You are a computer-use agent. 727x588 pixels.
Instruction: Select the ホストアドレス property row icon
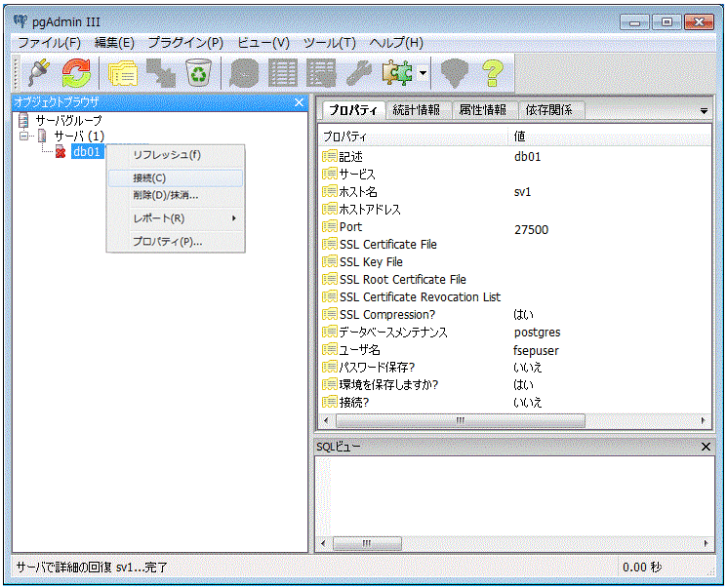[329, 209]
